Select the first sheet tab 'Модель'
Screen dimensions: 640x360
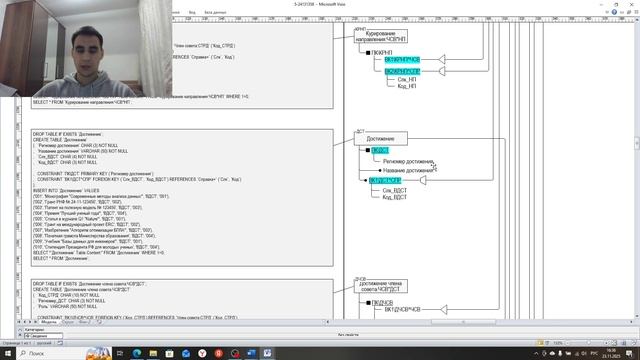[x=49, y=322]
